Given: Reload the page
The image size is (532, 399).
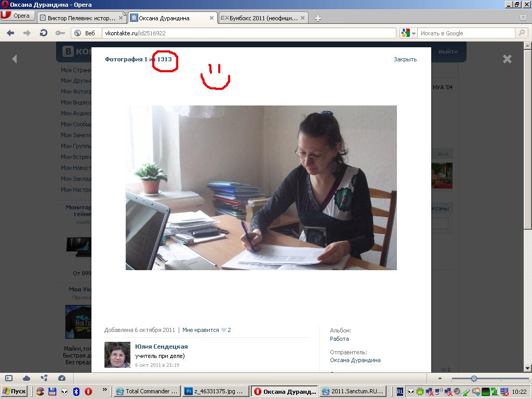Looking at the screenshot, I should (x=44, y=33).
